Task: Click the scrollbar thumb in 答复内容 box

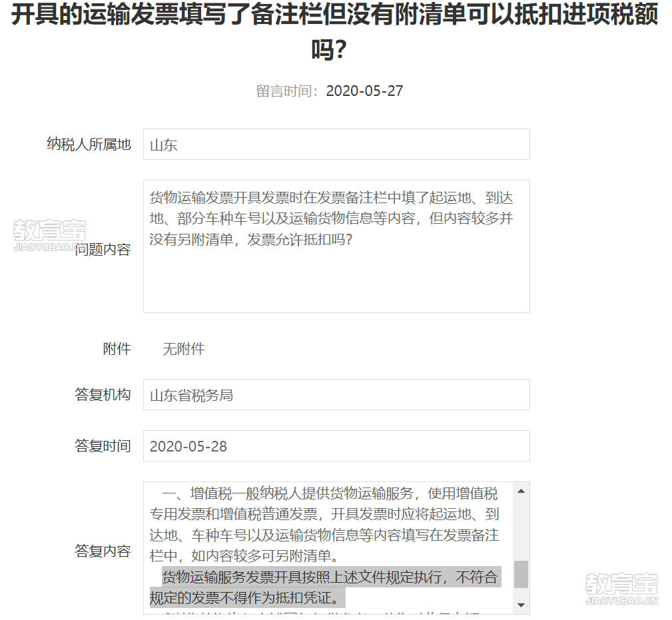Action: coord(521,574)
